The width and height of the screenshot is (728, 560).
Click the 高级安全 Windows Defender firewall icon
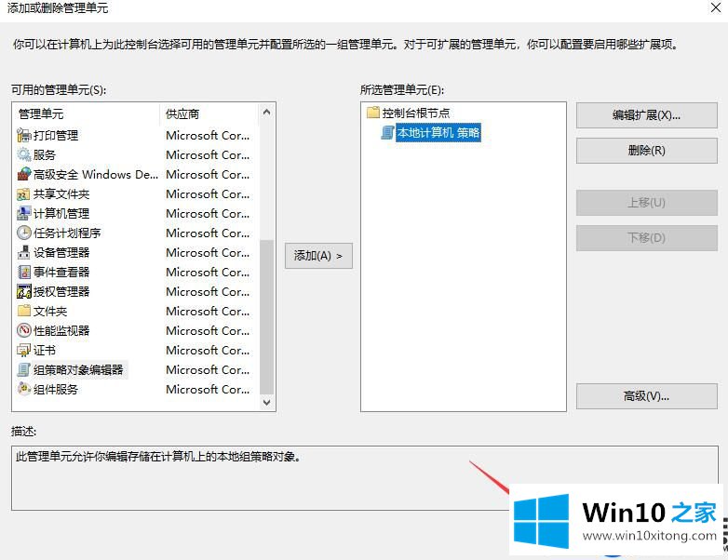[24, 174]
